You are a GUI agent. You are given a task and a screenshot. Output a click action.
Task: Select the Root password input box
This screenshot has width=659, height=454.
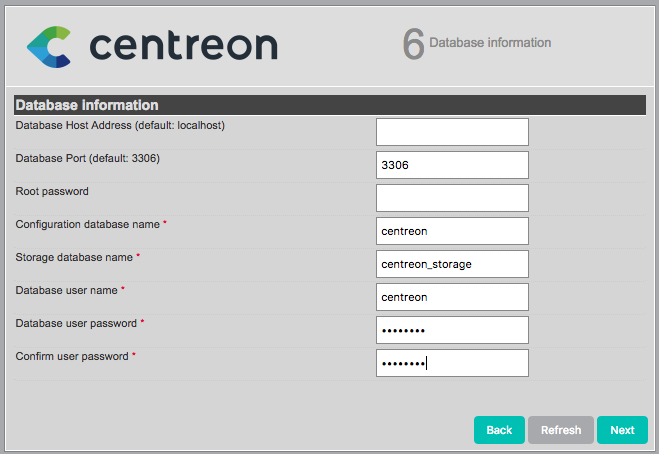[x=452, y=198]
